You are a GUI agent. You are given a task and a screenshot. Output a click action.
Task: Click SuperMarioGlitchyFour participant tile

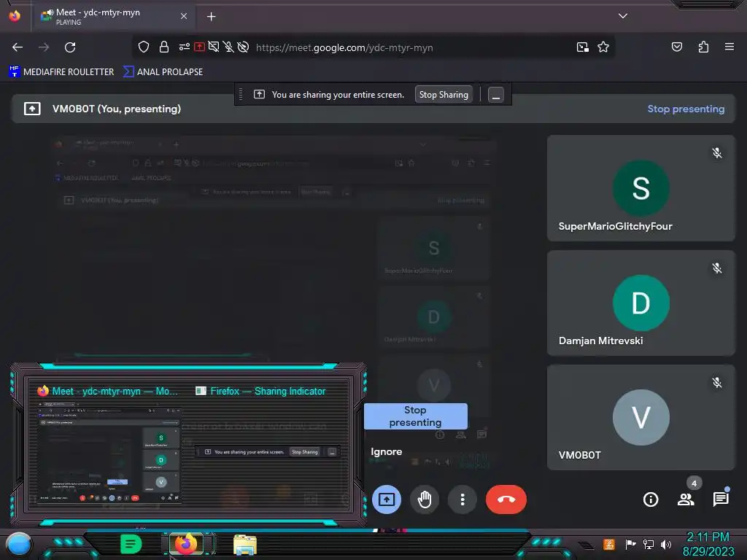click(x=640, y=188)
